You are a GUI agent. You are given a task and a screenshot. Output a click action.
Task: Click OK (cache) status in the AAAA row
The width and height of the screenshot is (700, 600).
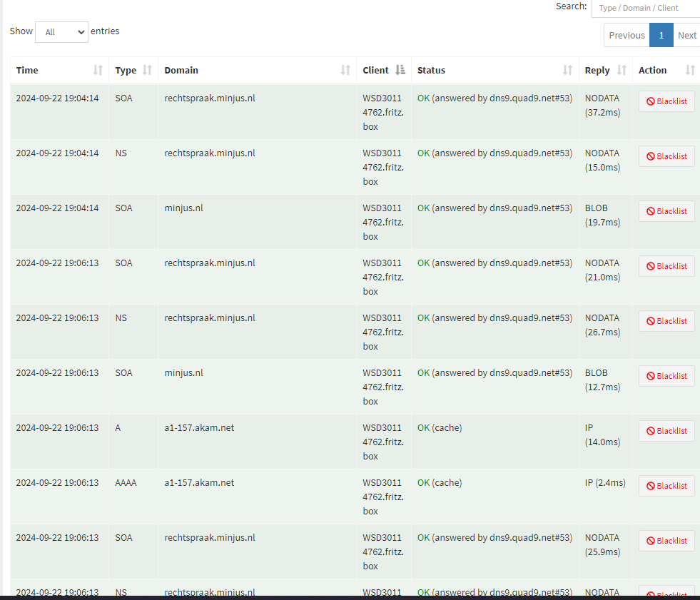(x=440, y=482)
